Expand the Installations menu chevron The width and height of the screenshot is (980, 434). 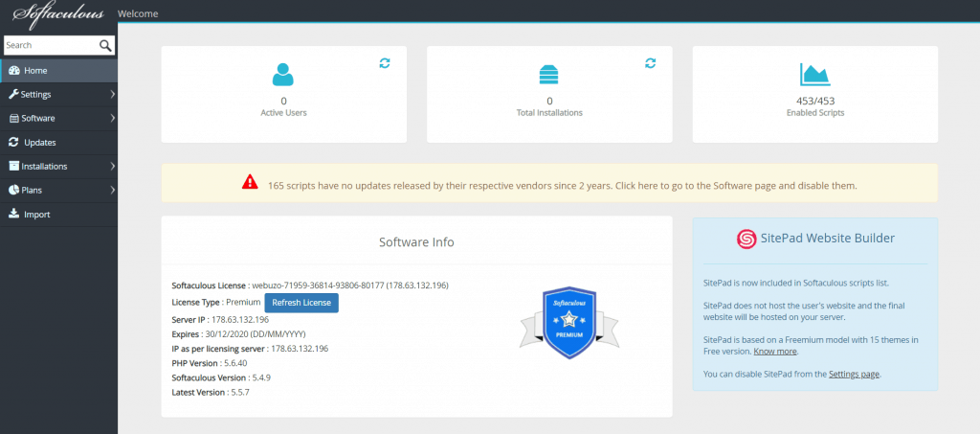(112, 167)
